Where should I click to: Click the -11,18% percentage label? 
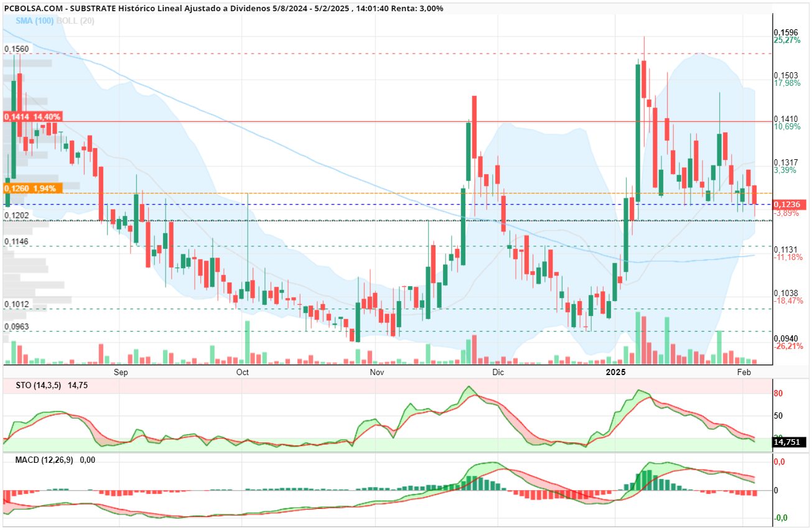point(788,257)
